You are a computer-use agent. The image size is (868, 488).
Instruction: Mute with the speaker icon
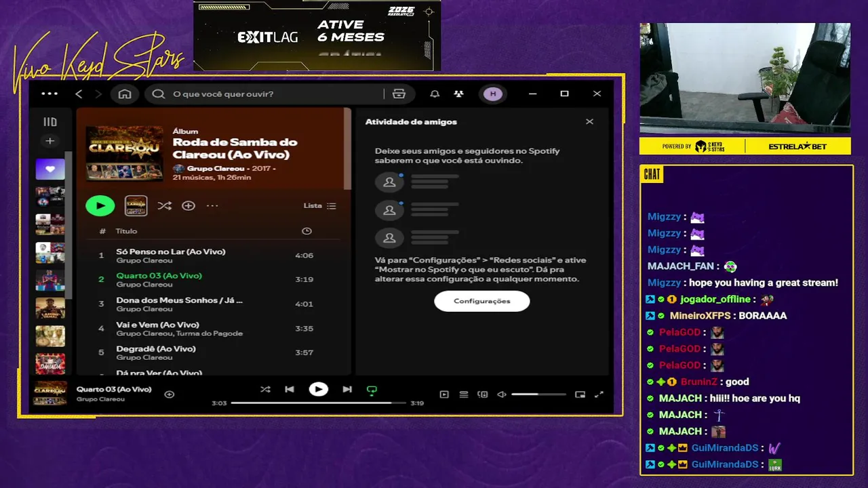click(x=502, y=394)
